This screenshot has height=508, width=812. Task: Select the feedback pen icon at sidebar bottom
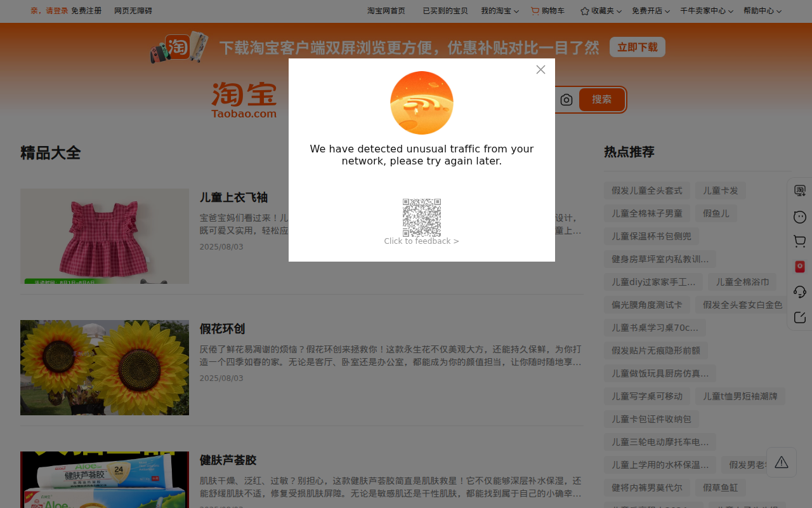point(800,317)
